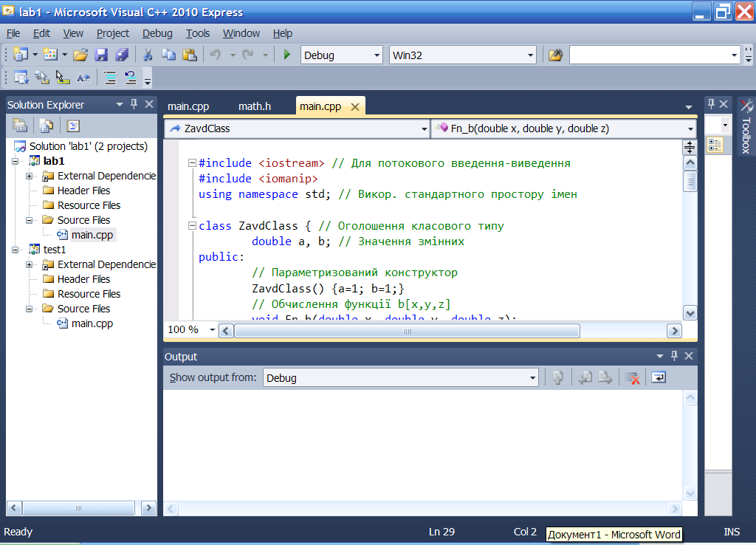Toggle word wrap in Output window
Image resolution: width=756 pixels, height=545 pixels.
tap(659, 377)
